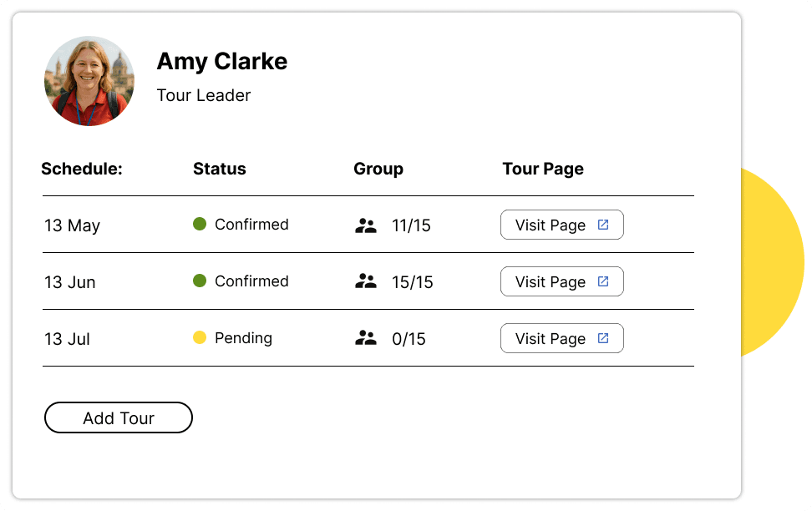Click the external link icon beside 13 Jun Visit Page

[x=604, y=281]
